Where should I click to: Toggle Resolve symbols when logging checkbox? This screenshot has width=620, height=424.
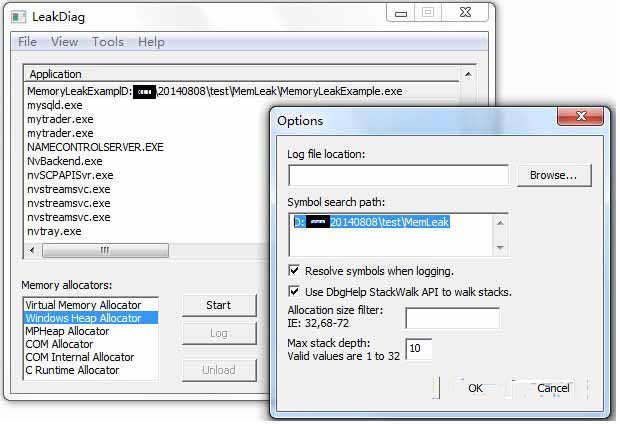[x=294, y=271]
